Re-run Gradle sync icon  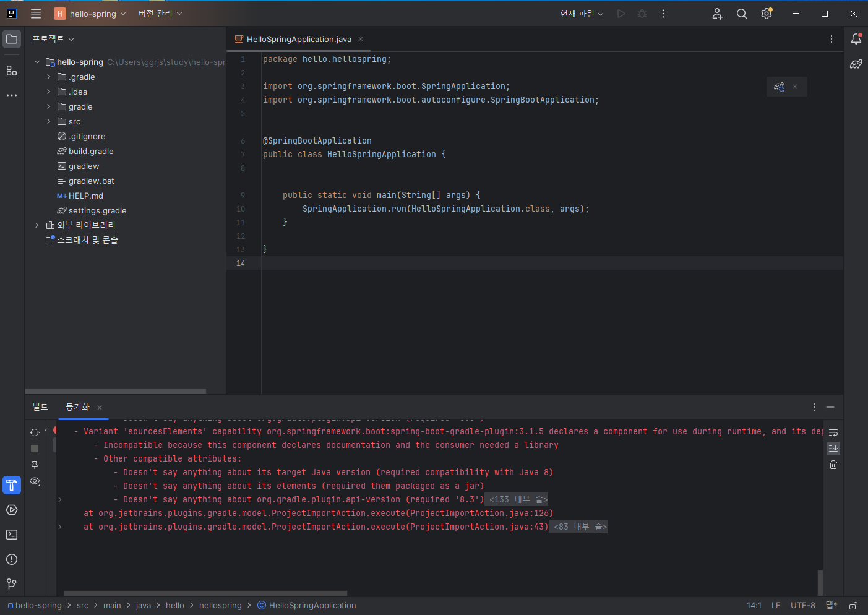click(35, 432)
